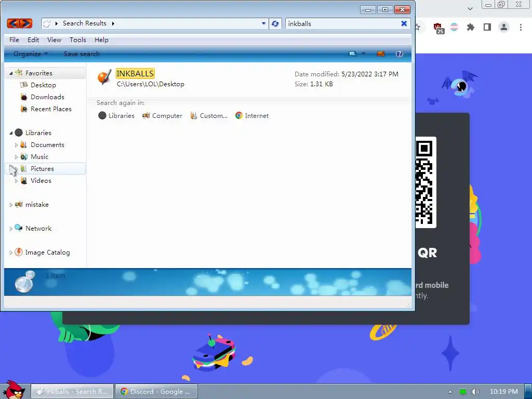Toggle the preview pane
This screenshot has height=399, width=532.
click(x=381, y=54)
